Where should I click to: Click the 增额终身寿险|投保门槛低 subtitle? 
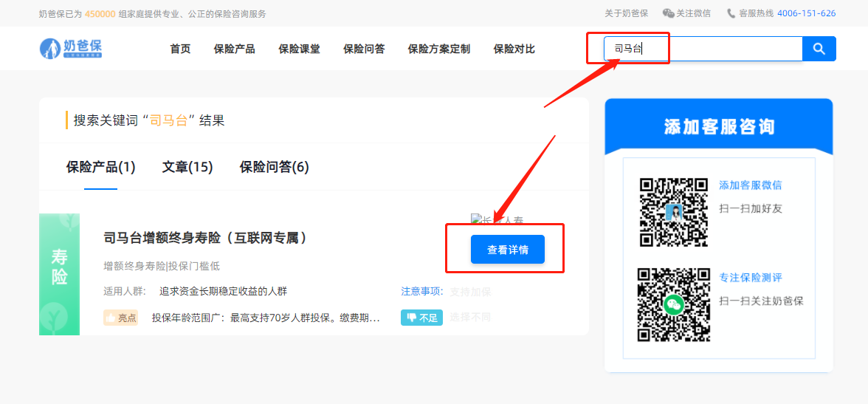(162, 266)
